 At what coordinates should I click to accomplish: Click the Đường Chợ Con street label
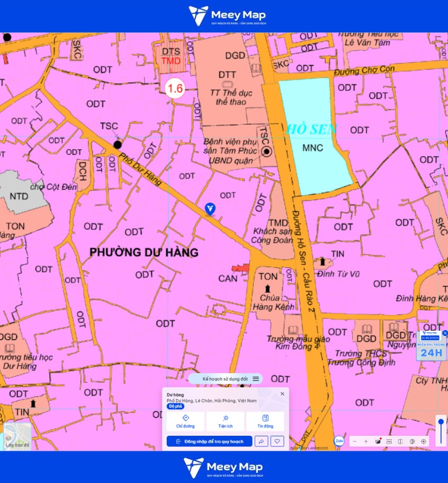[x=364, y=71]
